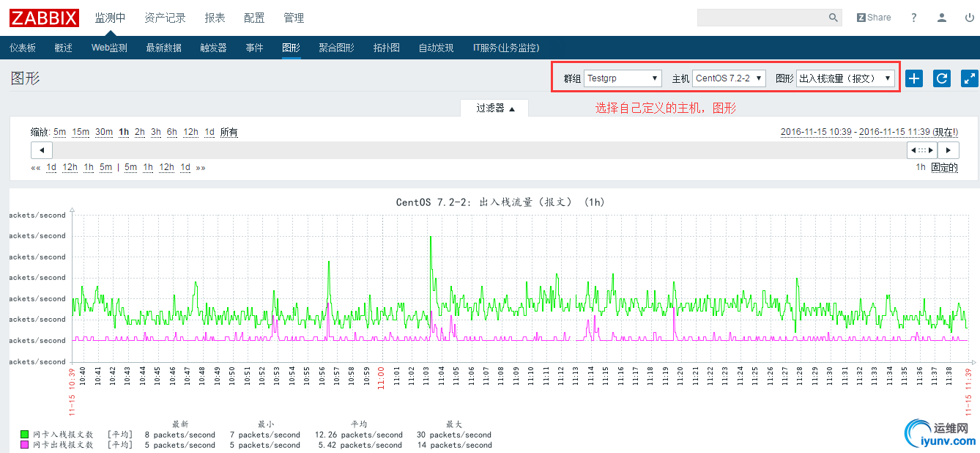Click the logout power icon
This screenshot has height=453, width=980.
pyautogui.click(x=970, y=18)
